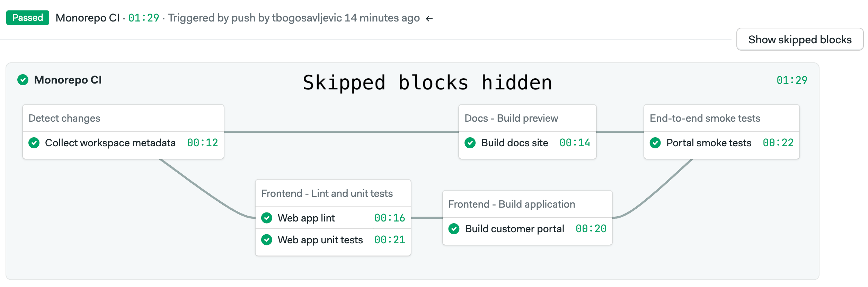Click the 00:14 duration value
The height and width of the screenshot is (287, 868).
575,143
